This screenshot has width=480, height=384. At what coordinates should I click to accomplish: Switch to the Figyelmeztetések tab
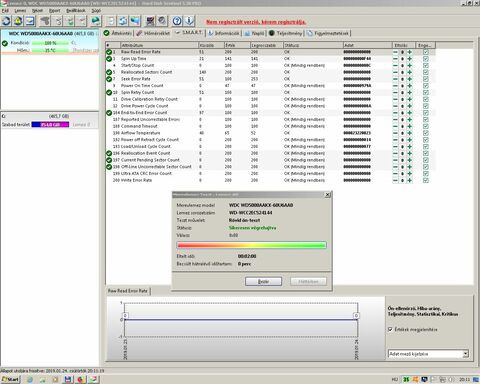pyautogui.click(x=328, y=33)
